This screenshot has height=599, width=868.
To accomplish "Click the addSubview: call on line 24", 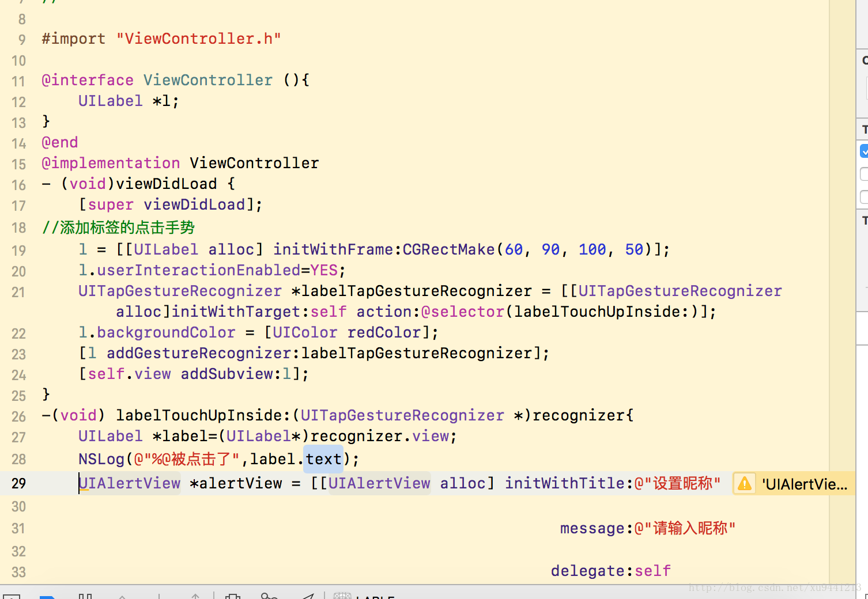I will tap(231, 374).
